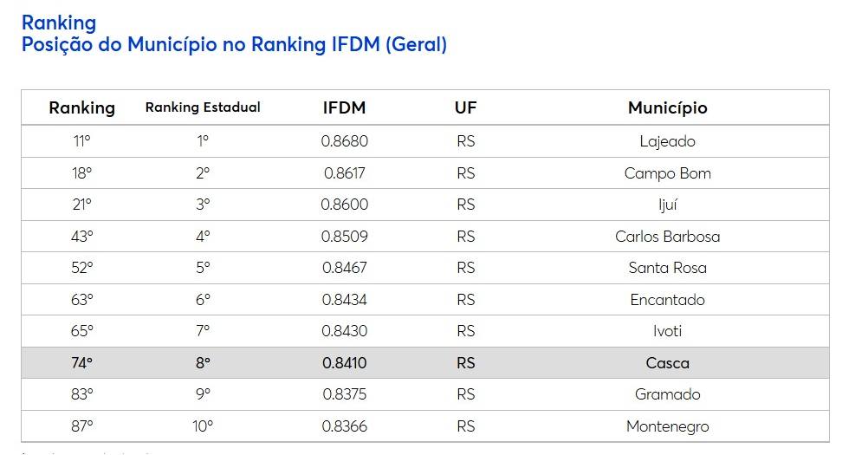
Task: Click the Município column header
Action: tap(668, 108)
